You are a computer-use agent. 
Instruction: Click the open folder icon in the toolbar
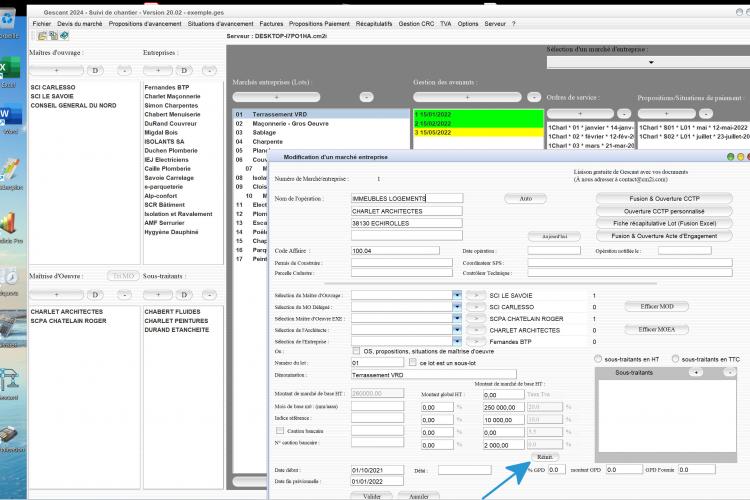[42, 36]
